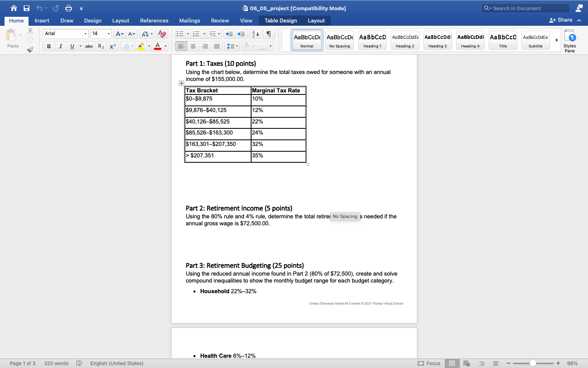Show or hide paragraph marks
This screenshot has width=588, height=368.
(269, 34)
